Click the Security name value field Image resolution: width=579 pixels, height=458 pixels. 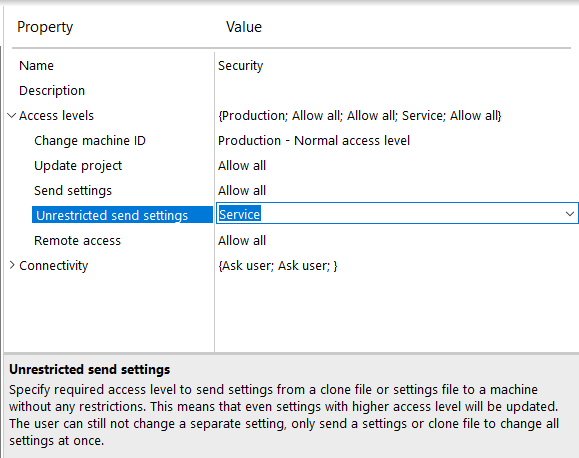(x=241, y=66)
